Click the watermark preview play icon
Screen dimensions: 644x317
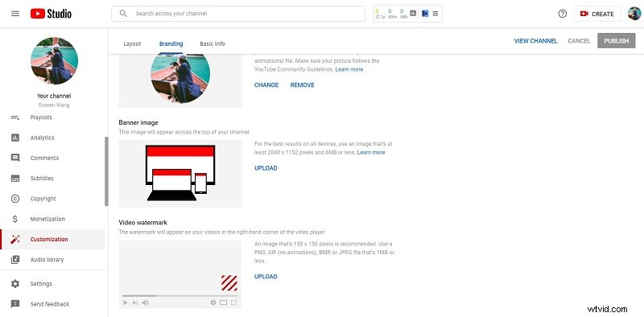(126, 303)
